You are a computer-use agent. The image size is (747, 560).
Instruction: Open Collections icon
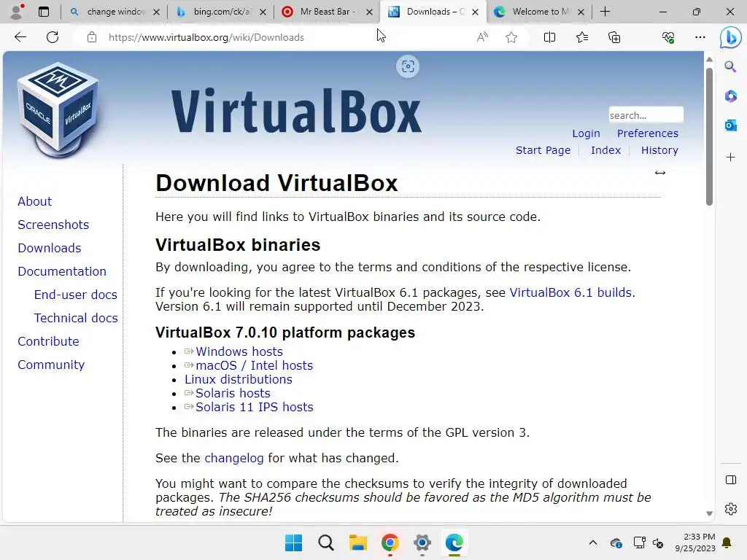[614, 37]
